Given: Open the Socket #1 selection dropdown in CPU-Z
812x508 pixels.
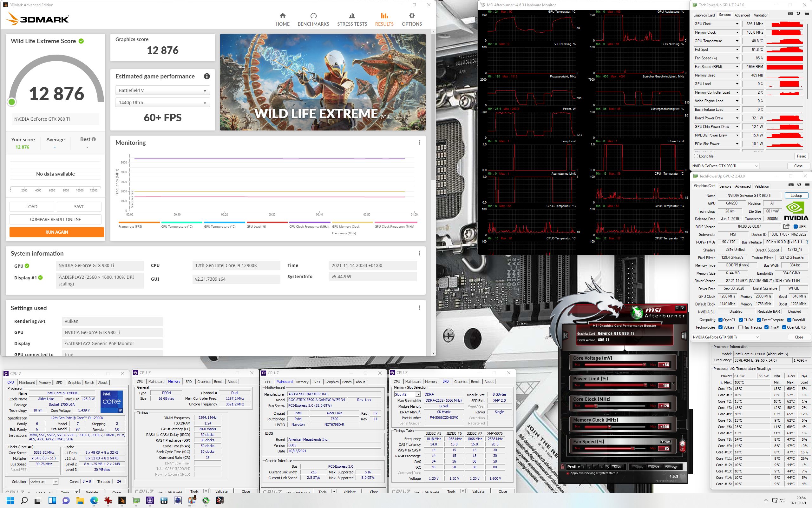Looking at the screenshot, I should (x=44, y=482).
